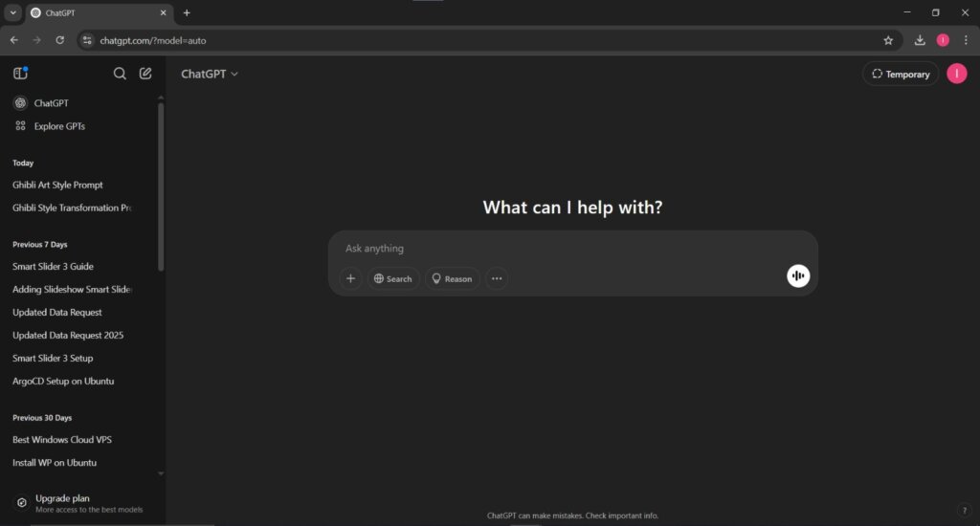
Task: Click the help question mark icon
Action: tap(965, 510)
